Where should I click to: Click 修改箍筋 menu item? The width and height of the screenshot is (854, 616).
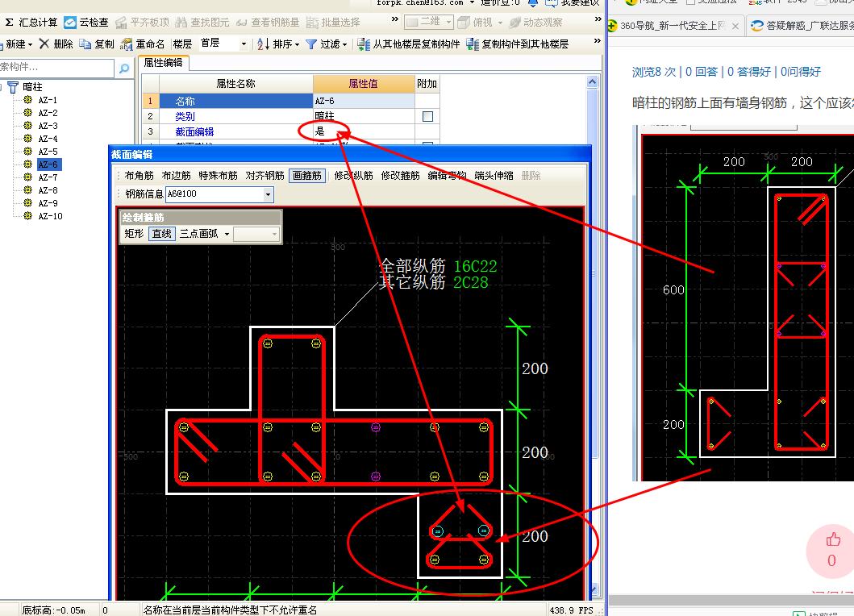point(400,176)
